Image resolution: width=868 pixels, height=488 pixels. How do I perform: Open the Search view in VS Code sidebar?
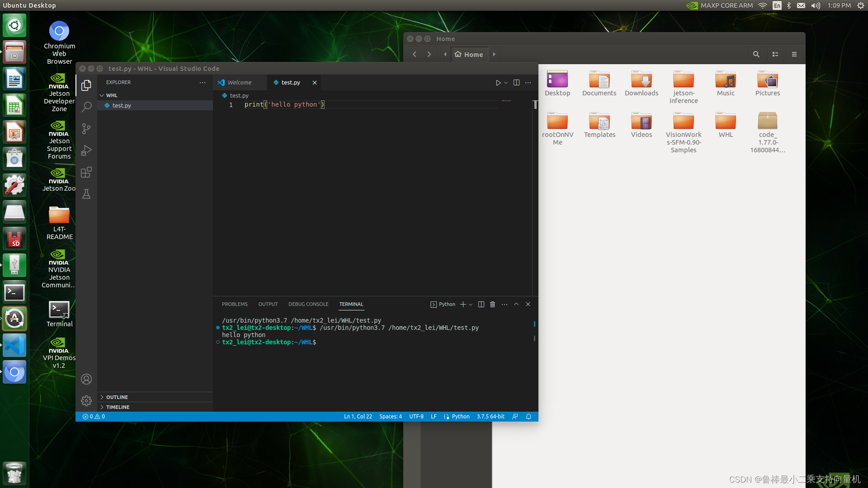click(86, 107)
